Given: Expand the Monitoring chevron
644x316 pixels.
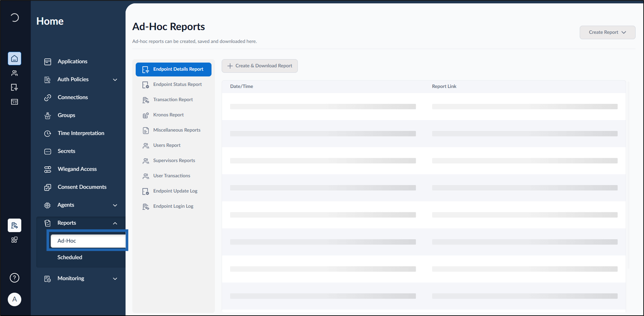Looking at the screenshot, I should (x=115, y=279).
